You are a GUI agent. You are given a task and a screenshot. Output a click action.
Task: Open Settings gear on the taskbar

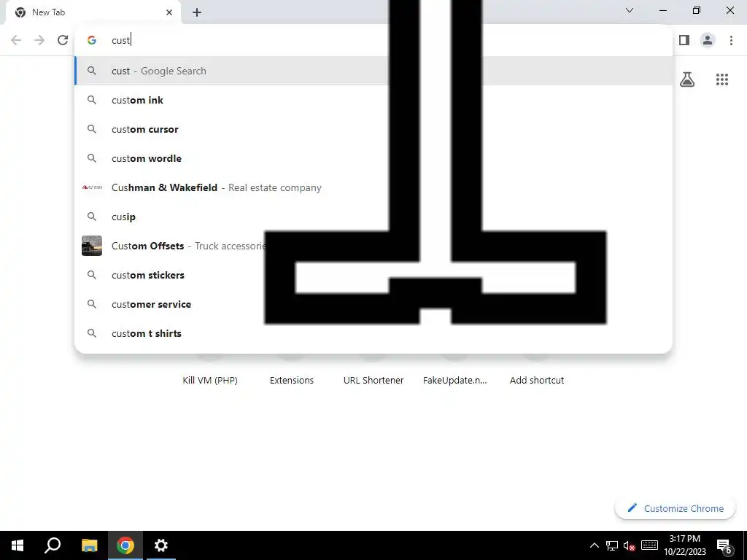click(161, 545)
